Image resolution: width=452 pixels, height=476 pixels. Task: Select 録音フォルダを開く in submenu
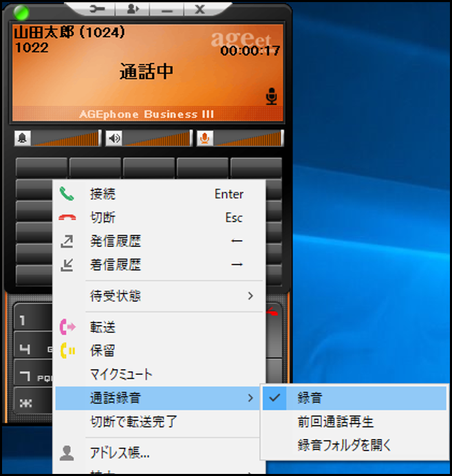click(354, 445)
